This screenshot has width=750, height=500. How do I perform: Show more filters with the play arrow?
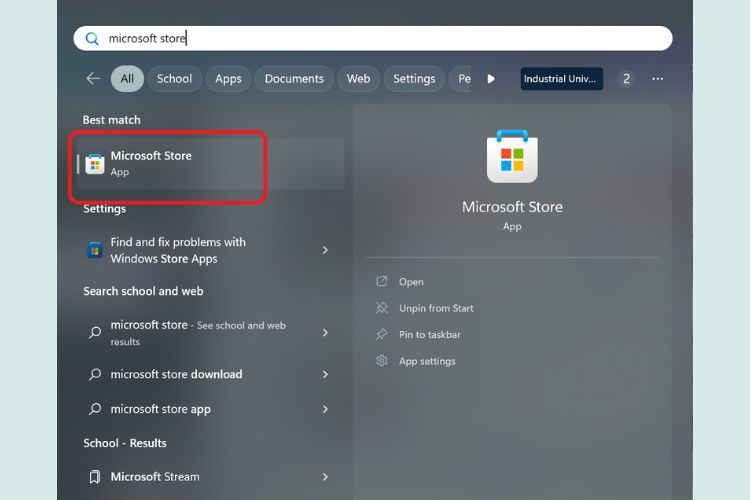(x=491, y=78)
